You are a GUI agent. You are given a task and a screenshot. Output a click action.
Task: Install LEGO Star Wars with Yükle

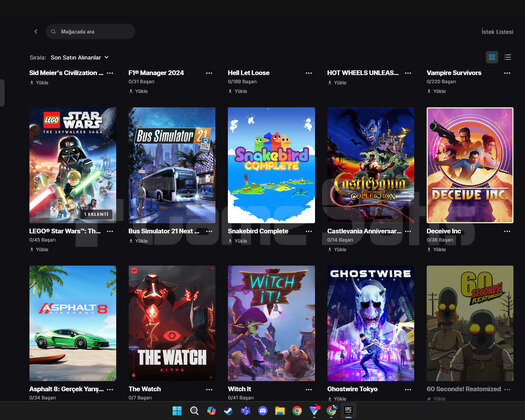pos(40,250)
